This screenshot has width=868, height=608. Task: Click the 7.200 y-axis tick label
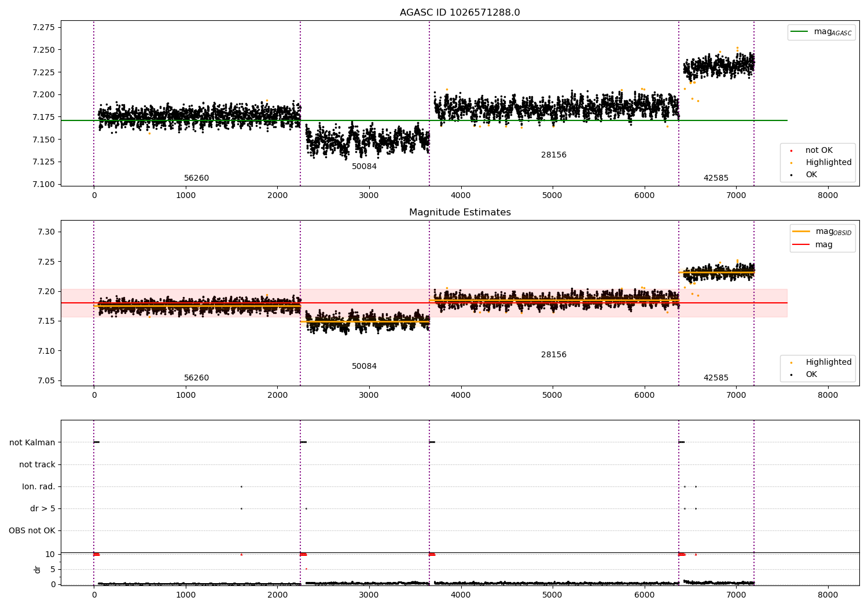coord(43,95)
